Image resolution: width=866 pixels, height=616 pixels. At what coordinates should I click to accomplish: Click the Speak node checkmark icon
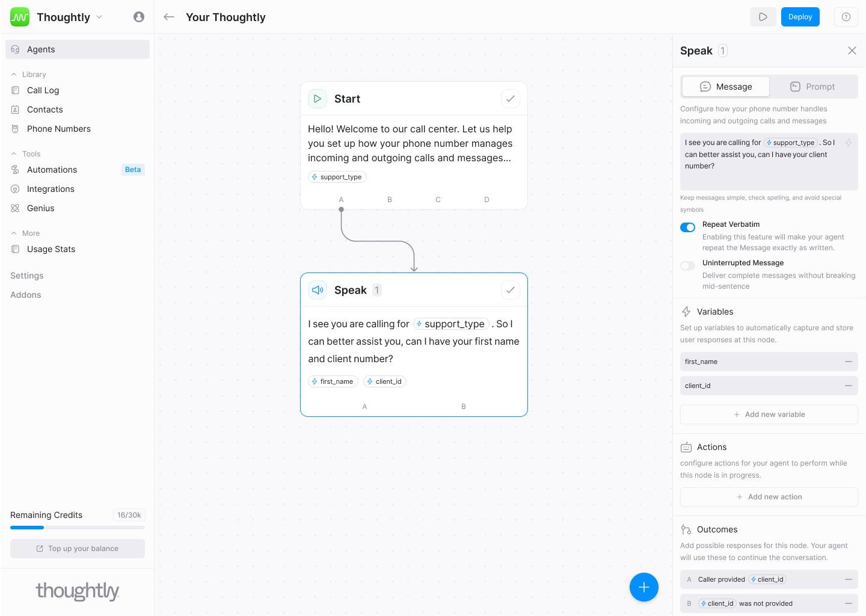[x=511, y=290]
